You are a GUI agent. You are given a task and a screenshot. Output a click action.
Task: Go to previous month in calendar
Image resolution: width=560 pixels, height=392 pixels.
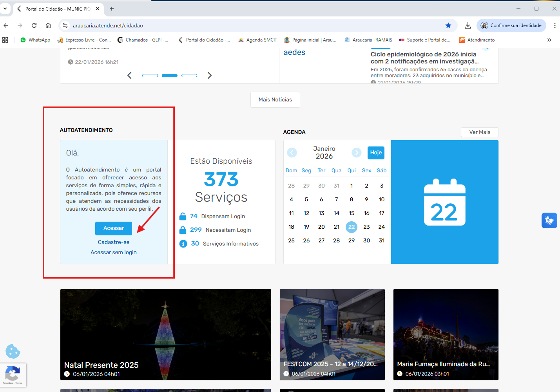tap(292, 153)
